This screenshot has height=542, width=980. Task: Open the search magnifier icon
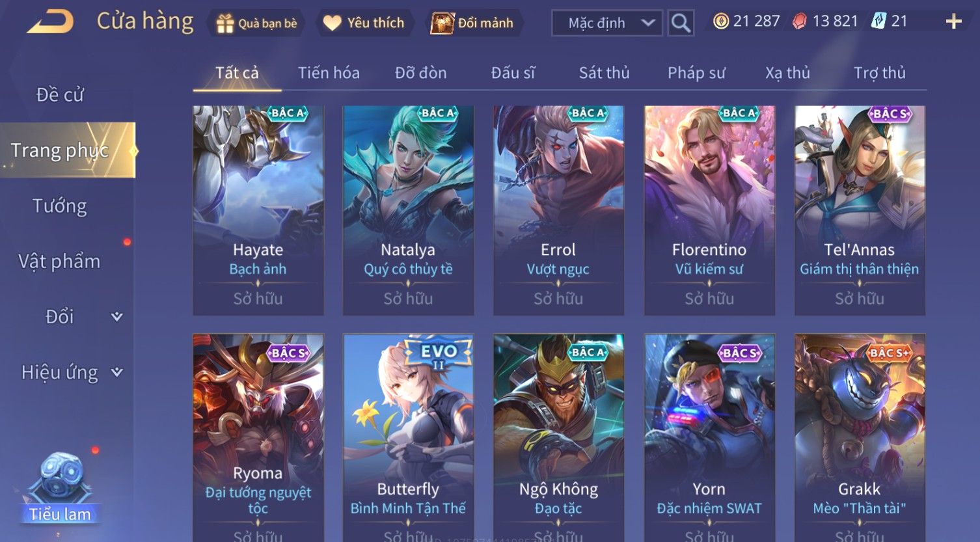681,23
